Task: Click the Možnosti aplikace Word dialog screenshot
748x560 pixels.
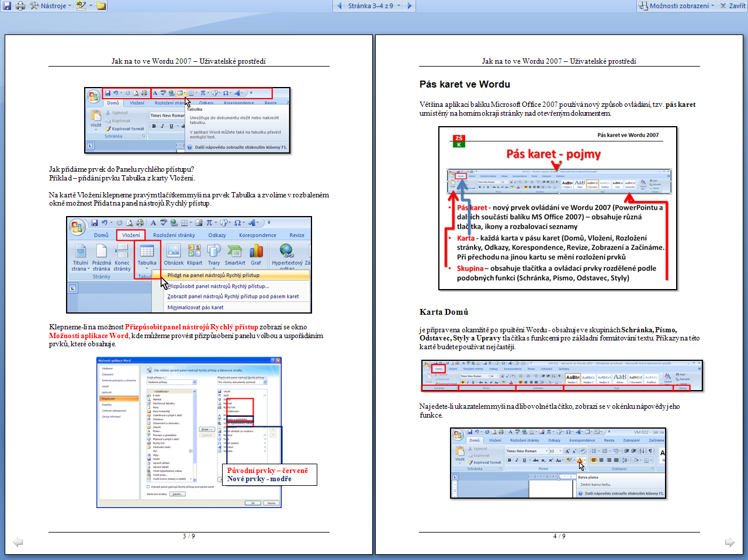Action: tap(189, 433)
